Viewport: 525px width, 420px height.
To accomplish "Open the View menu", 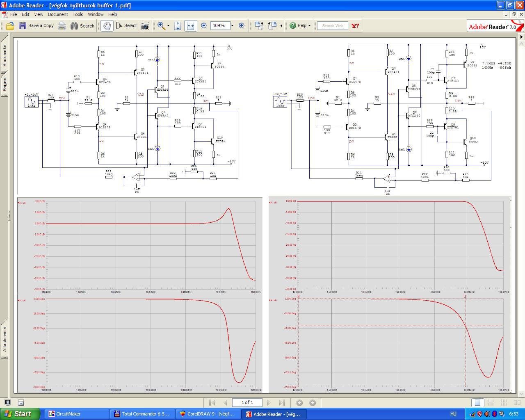I will [39, 14].
